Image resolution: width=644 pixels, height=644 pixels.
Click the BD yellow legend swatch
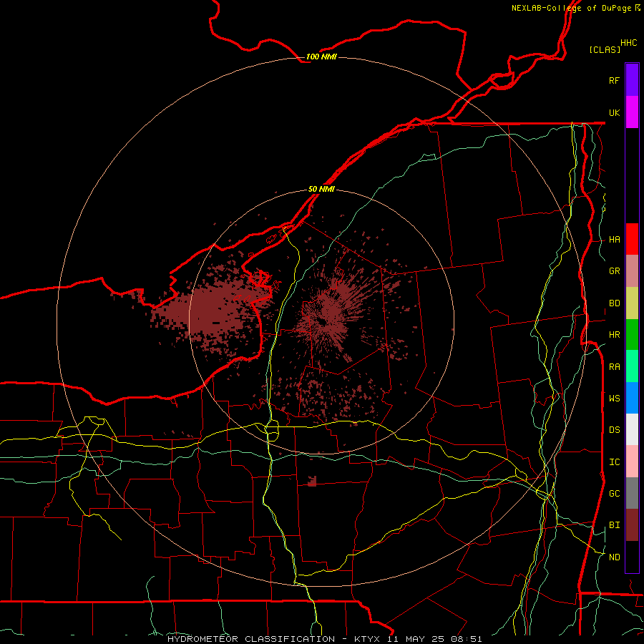coord(632,303)
